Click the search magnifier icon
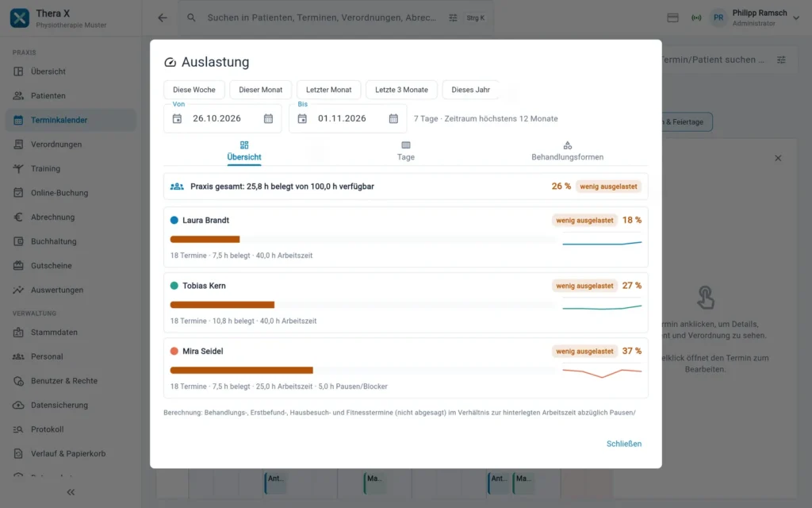The height and width of the screenshot is (508, 812). 192,17
